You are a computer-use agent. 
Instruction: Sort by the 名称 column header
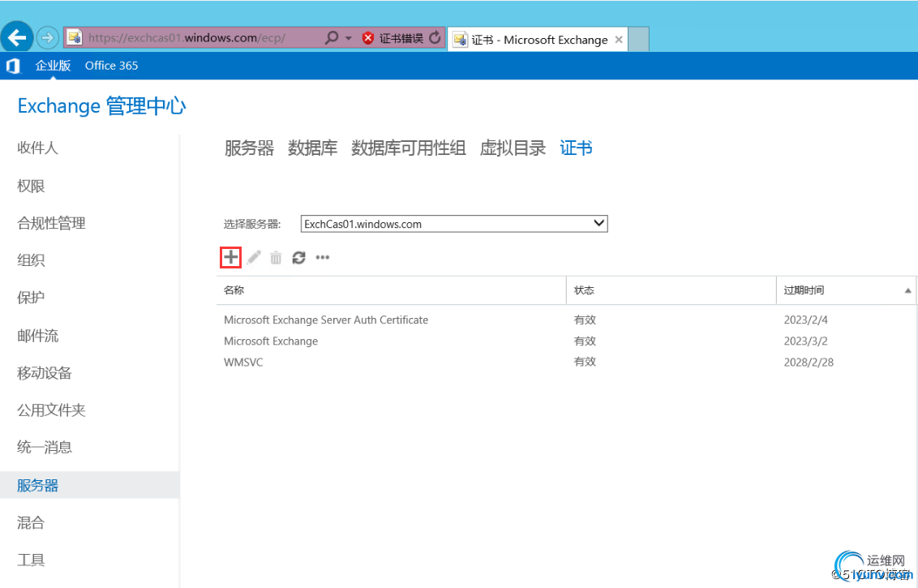click(x=391, y=290)
